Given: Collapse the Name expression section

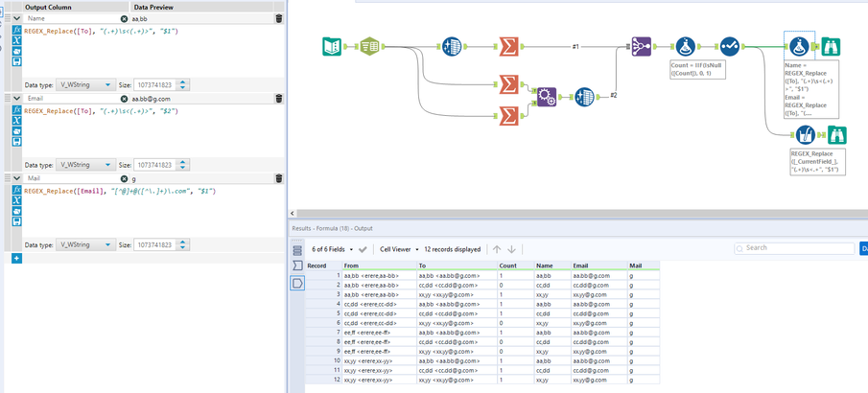Looking at the screenshot, I should point(16,19).
